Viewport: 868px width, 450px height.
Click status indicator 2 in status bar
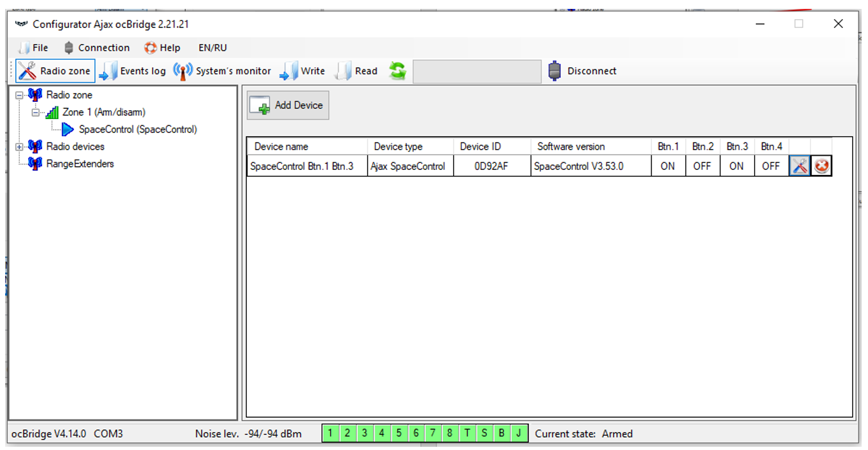347,433
